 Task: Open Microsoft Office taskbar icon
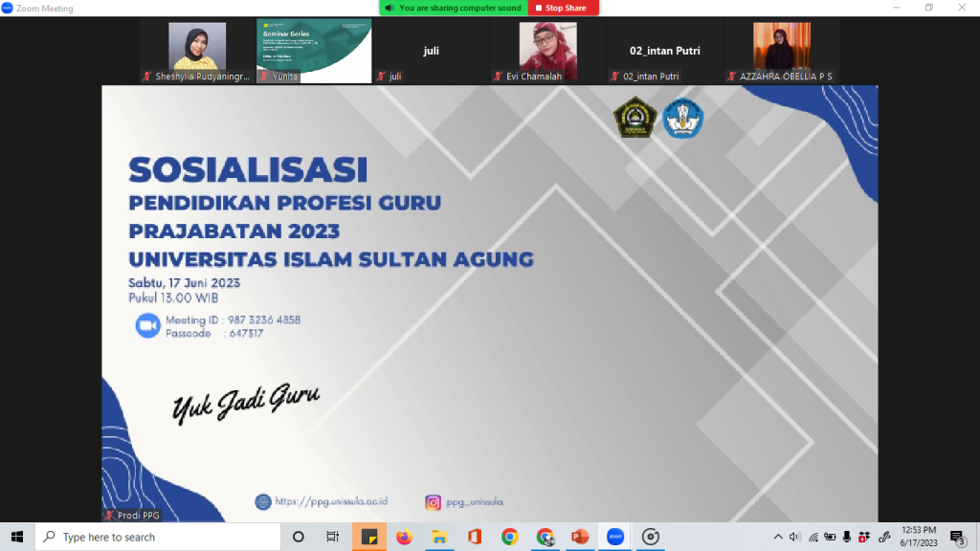click(x=474, y=537)
